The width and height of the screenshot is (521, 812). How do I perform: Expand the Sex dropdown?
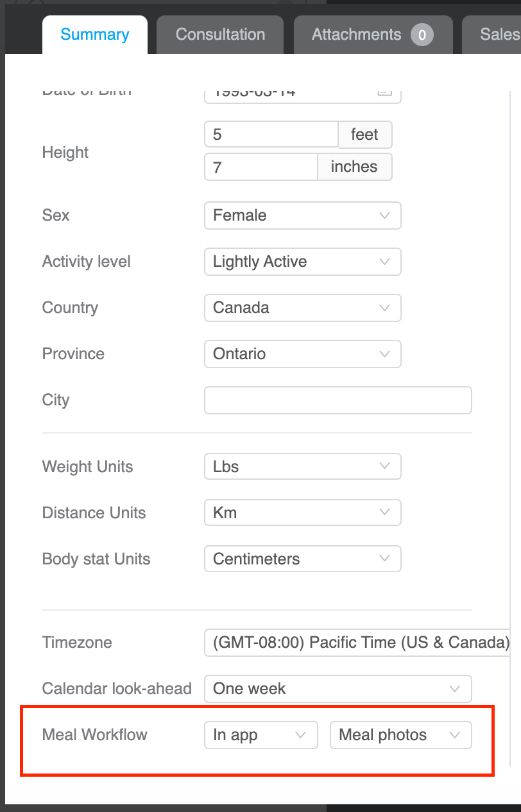[x=303, y=216]
